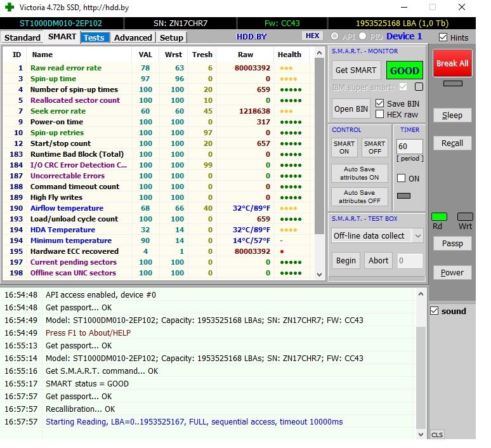Click the green cross Victoria app icon
The image size is (491, 448).
click(10, 8)
